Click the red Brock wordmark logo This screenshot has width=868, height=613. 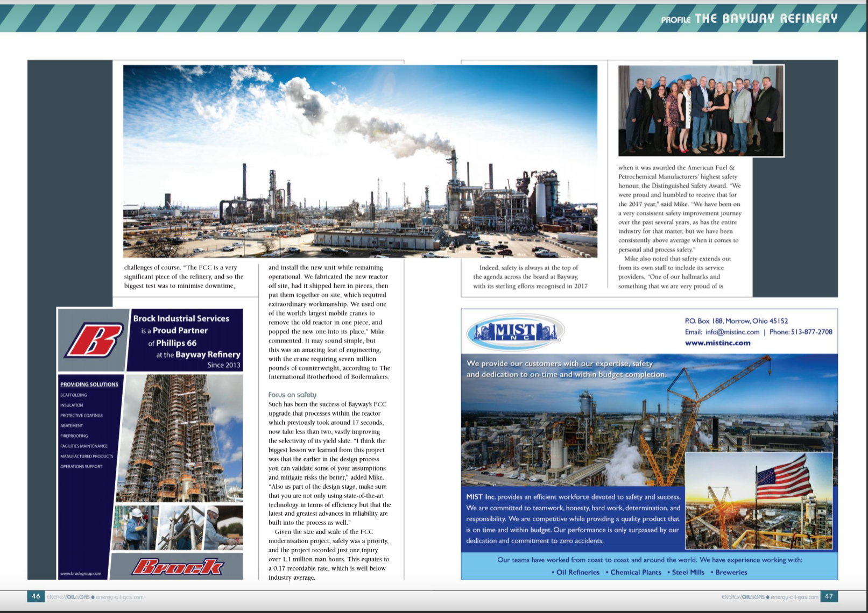click(177, 567)
